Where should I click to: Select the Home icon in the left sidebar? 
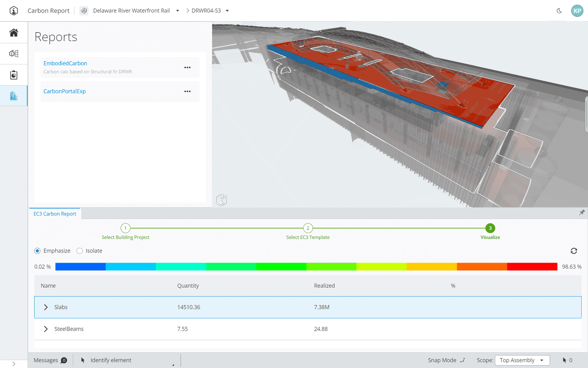13,32
